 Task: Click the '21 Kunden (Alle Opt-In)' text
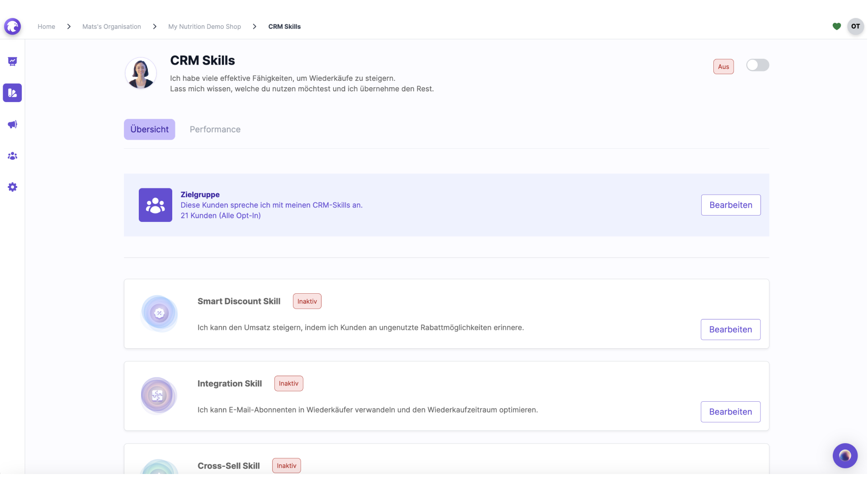pyautogui.click(x=221, y=216)
